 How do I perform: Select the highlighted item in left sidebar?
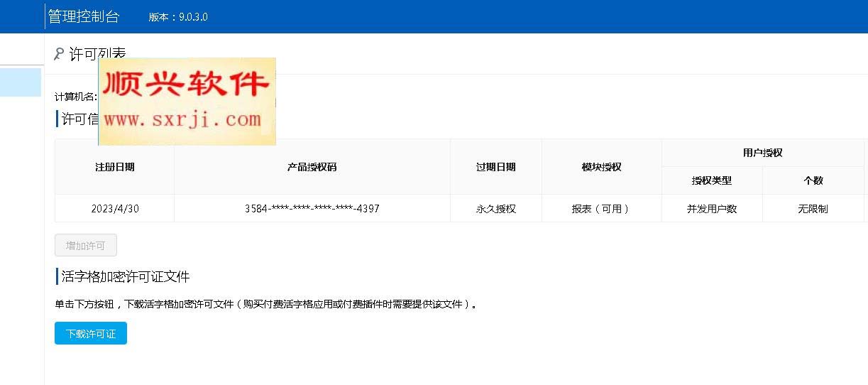[x=21, y=82]
